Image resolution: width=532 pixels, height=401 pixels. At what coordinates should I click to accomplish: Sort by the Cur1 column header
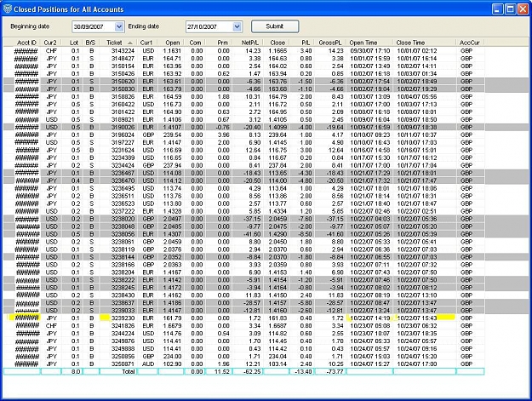[146, 43]
